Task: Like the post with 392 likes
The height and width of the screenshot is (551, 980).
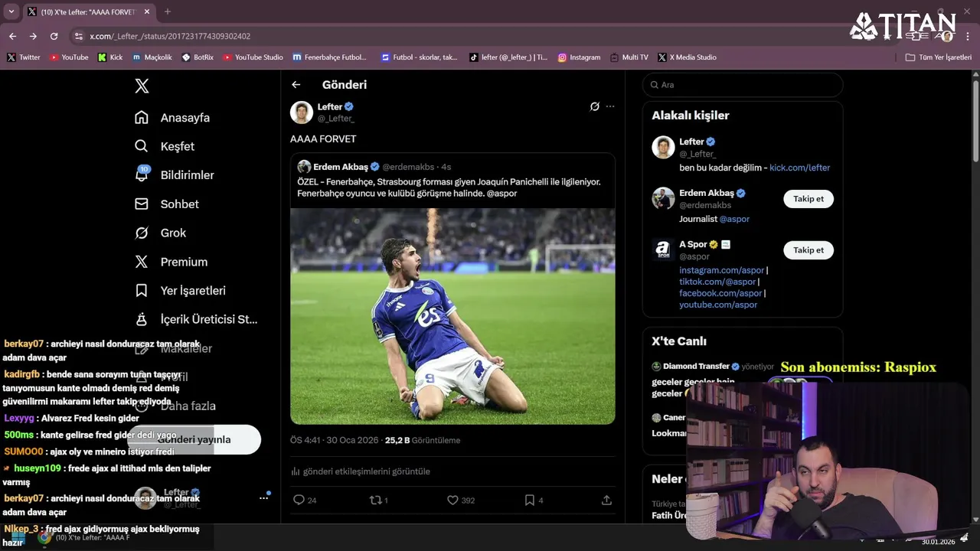Action: [x=452, y=500]
